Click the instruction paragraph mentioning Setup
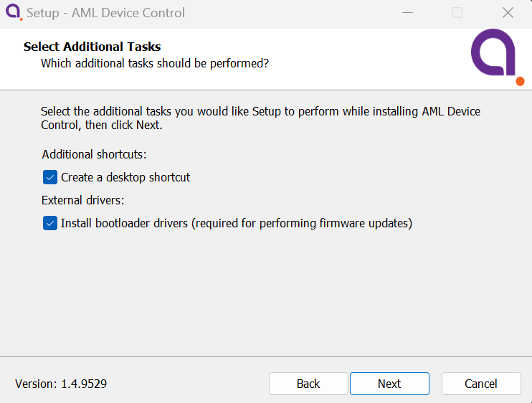 click(260, 118)
